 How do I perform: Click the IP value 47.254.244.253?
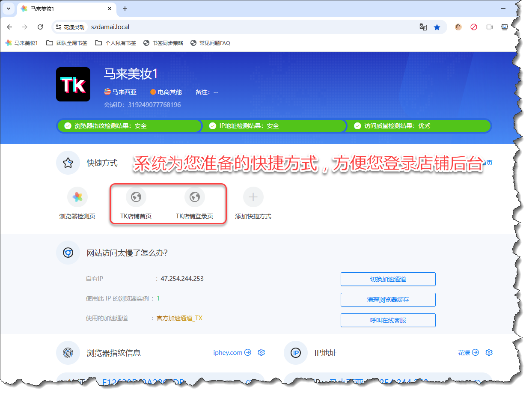182,279
